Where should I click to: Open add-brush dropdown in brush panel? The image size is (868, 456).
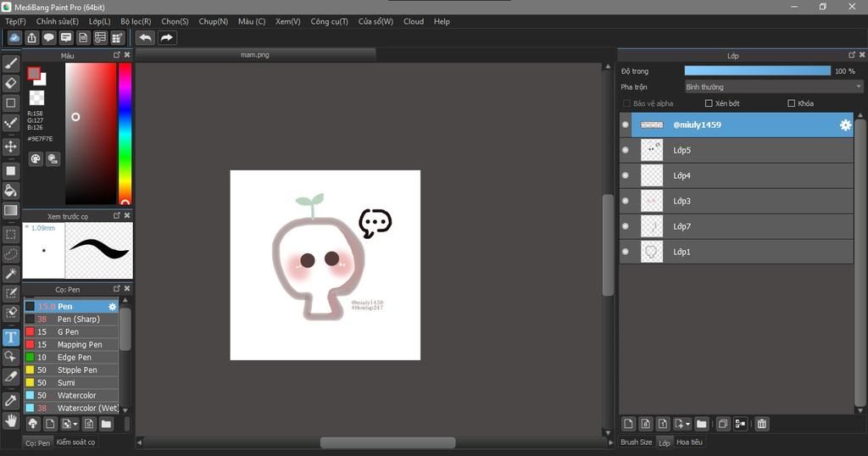(75, 425)
